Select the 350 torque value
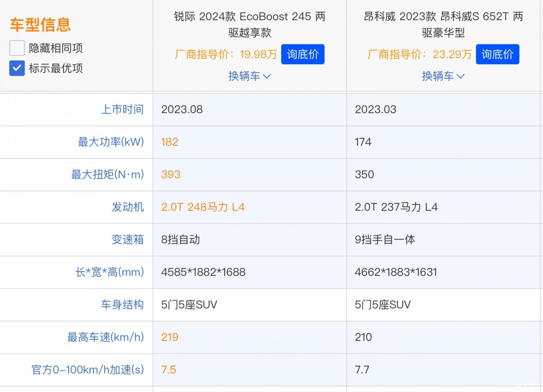Image resolution: width=543 pixels, height=392 pixels. pyautogui.click(x=364, y=175)
